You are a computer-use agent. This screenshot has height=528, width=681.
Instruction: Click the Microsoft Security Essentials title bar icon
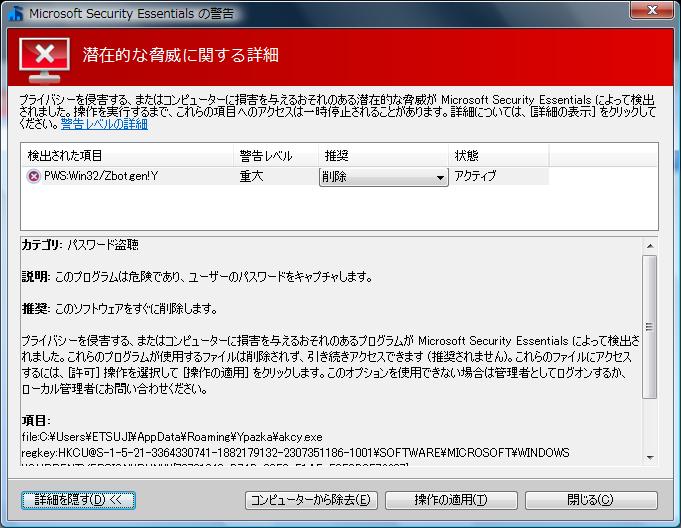(16, 13)
